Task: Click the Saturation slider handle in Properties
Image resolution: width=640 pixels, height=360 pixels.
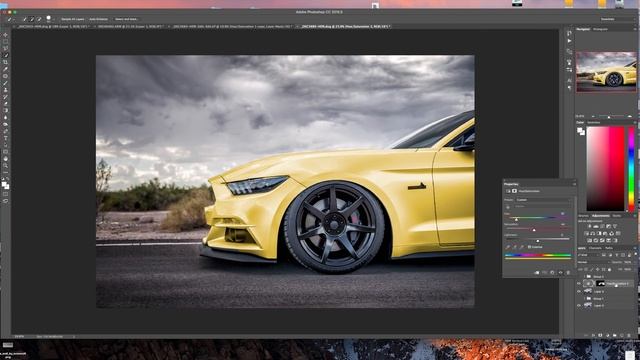Action: (x=534, y=230)
